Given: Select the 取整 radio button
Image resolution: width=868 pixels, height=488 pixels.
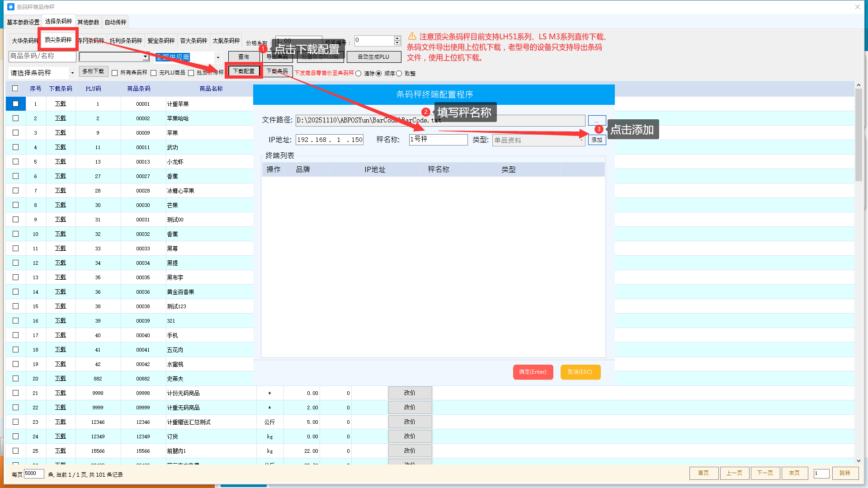Looking at the screenshot, I should click(399, 73).
